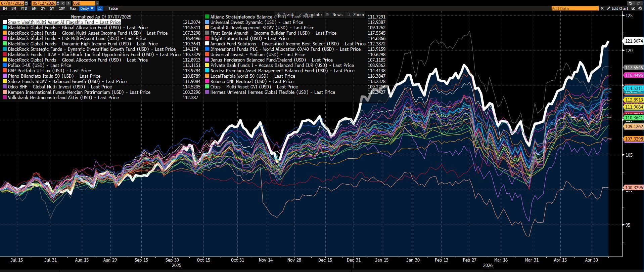Screen dimensions: 644x272
Task: Click the 116.4496 pink axis label
Action: (x=633, y=76)
